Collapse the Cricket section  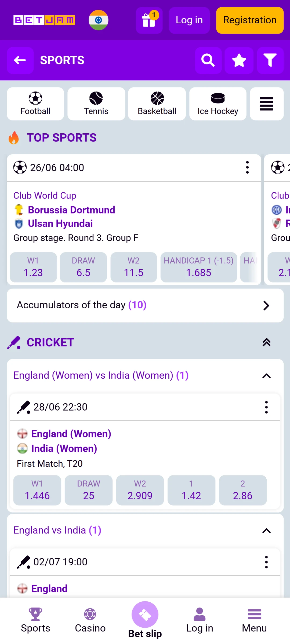(x=266, y=342)
